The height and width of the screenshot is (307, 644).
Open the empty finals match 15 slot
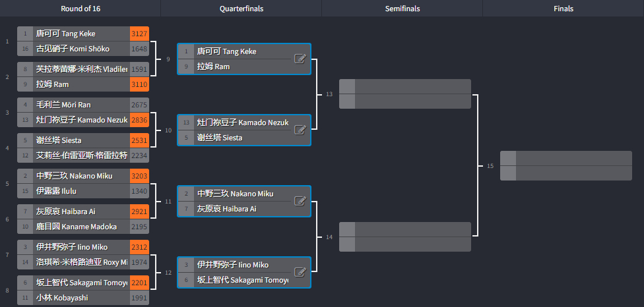(x=566, y=165)
